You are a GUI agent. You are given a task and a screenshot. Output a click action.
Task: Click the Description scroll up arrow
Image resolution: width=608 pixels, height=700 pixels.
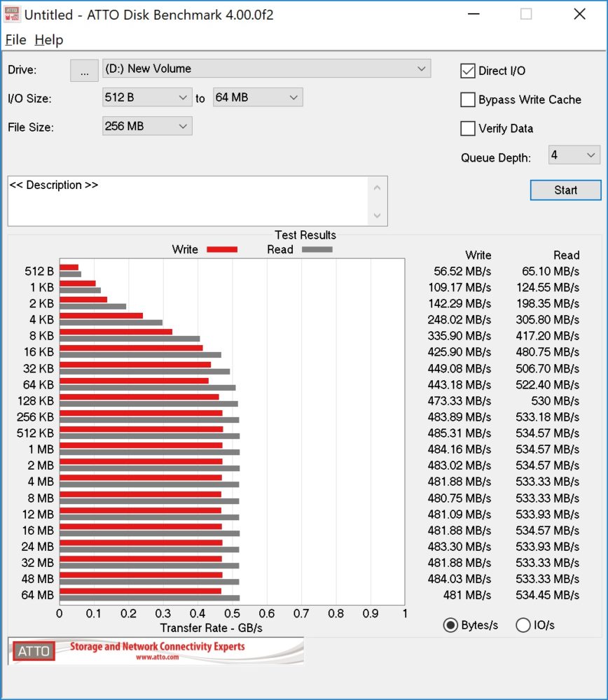pos(377,188)
